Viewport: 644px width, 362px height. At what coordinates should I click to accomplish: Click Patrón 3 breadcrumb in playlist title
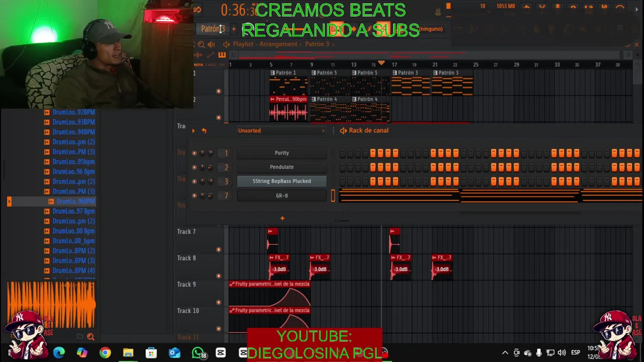point(317,44)
